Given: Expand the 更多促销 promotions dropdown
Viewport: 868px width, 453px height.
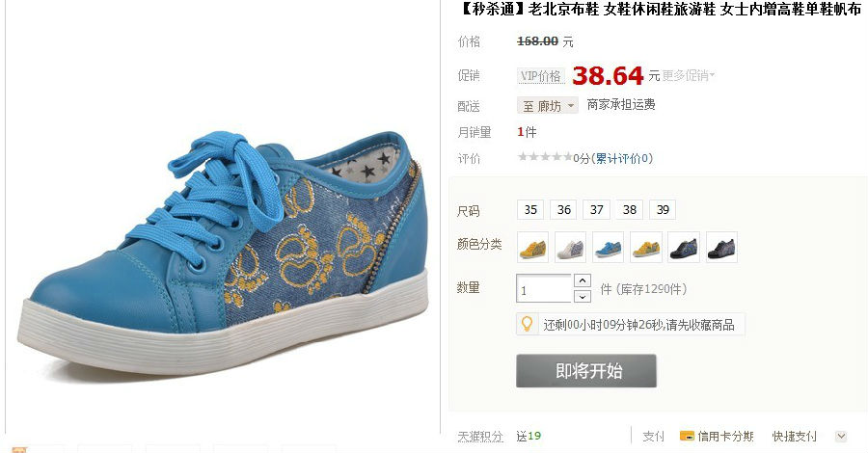Looking at the screenshot, I should (x=688, y=75).
